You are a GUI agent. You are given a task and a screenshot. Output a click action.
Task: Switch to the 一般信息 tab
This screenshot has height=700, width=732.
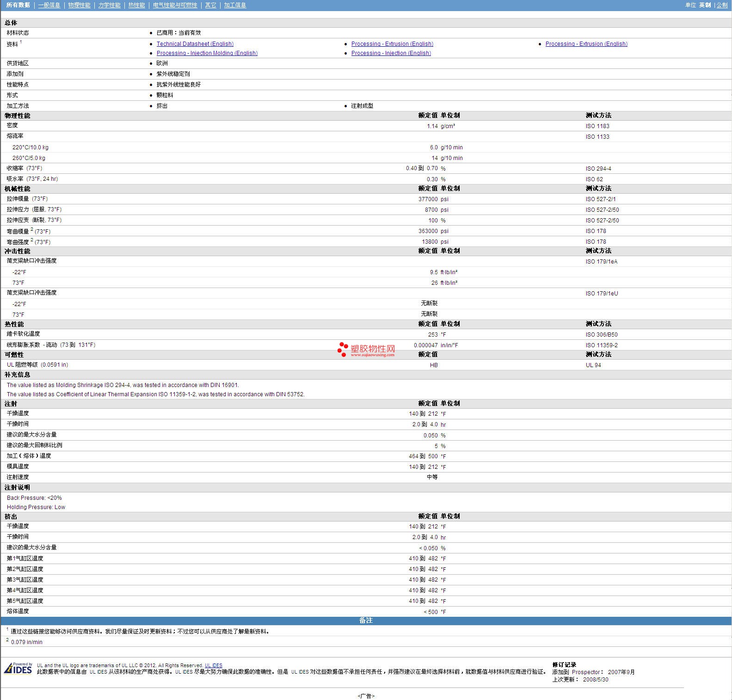[49, 5]
